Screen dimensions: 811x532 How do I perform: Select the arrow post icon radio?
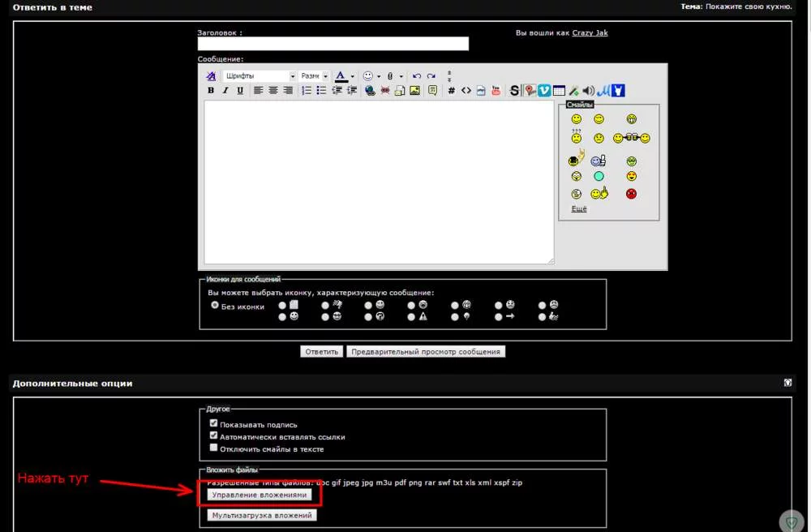coord(498,317)
